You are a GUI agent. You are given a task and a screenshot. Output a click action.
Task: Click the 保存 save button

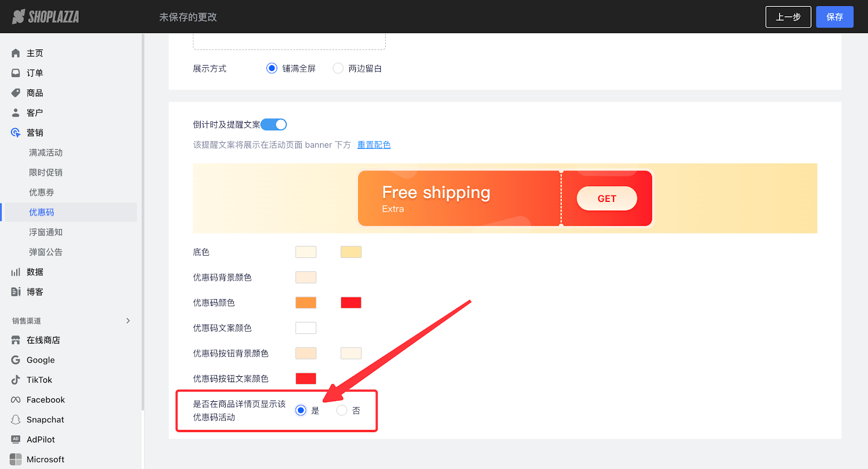point(834,17)
